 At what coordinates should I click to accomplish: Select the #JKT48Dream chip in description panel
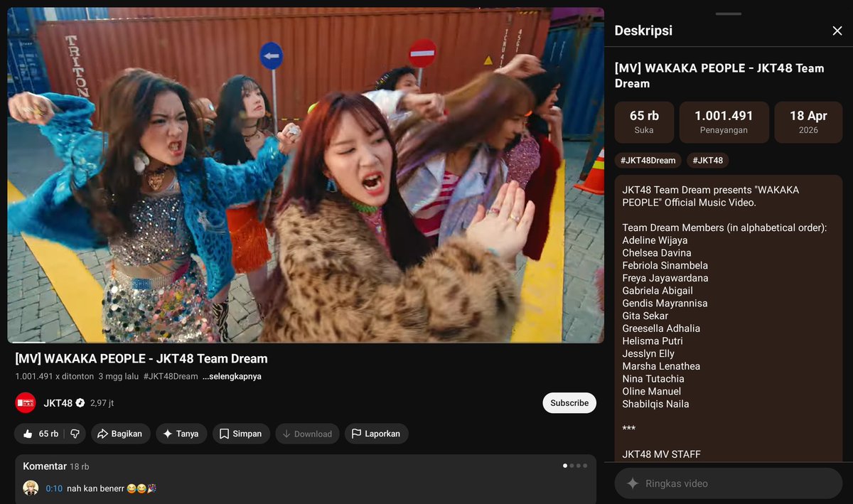pos(648,161)
